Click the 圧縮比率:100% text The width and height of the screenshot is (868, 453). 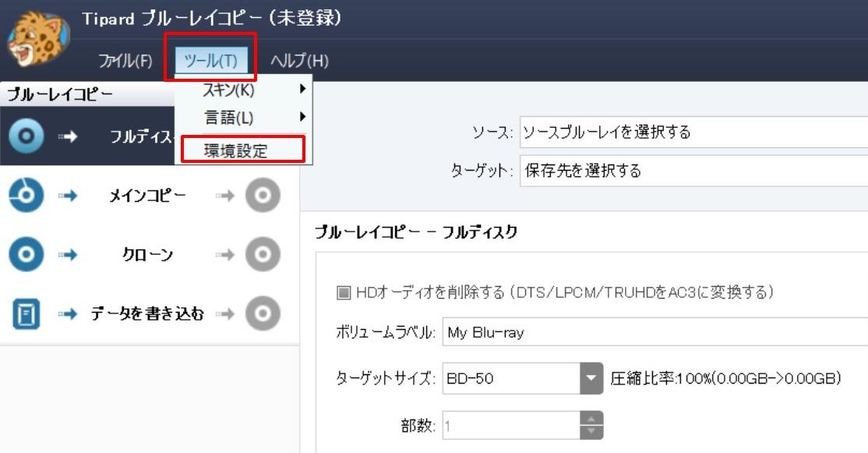coord(725,378)
